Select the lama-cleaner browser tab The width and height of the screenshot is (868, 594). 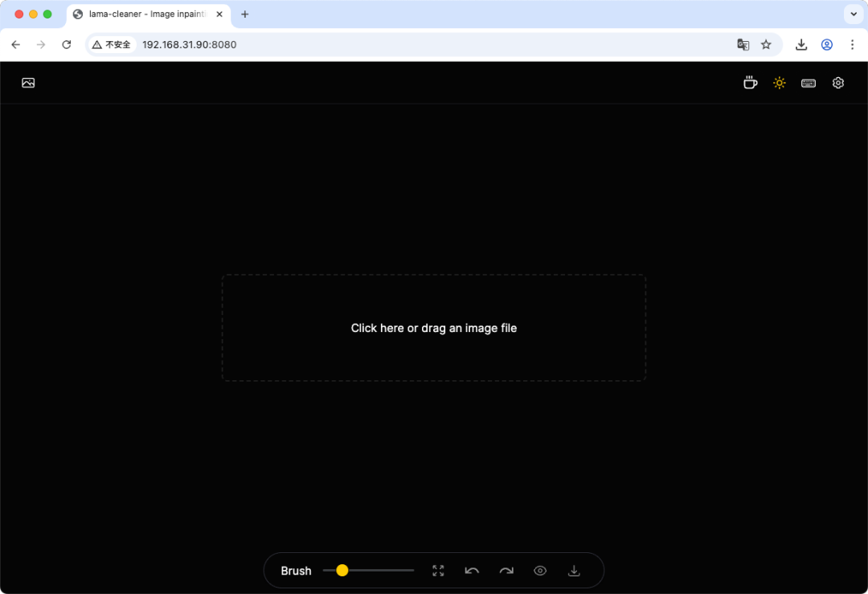[145, 14]
